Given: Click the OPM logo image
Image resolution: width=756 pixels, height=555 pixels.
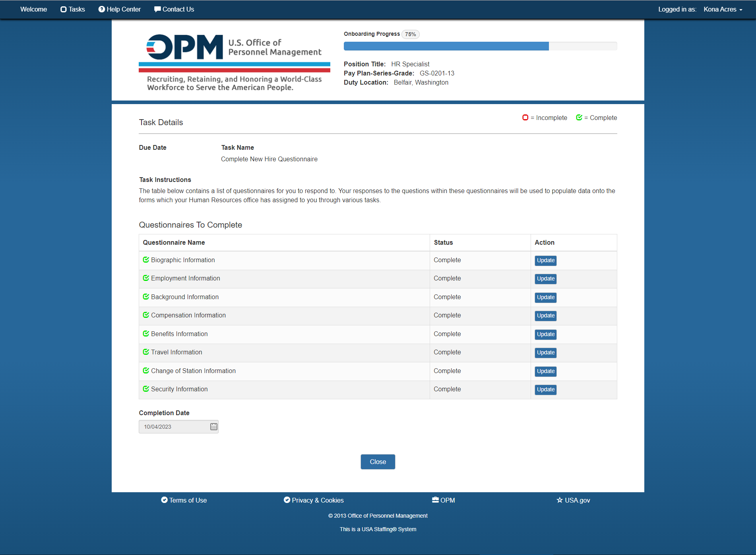Looking at the screenshot, I should [x=235, y=63].
